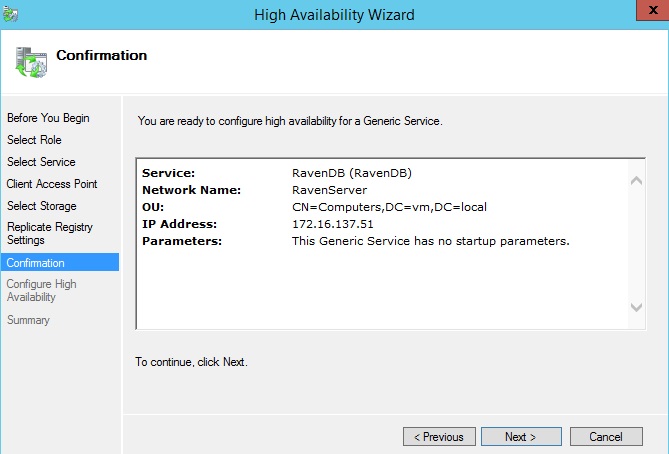Click the text 'This Generic Service has no startup parameters.'
Viewport: 669px width, 454px height.
tap(430, 241)
